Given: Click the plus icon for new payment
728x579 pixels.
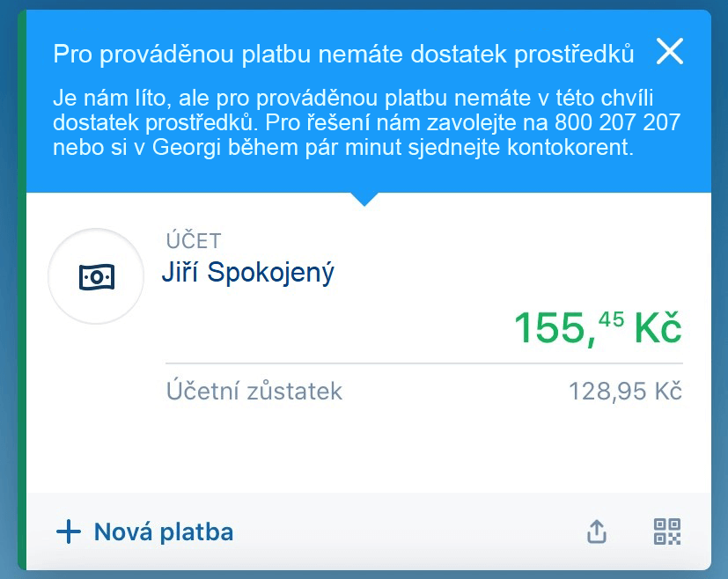Looking at the screenshot, I should click(x=69, y=531).
